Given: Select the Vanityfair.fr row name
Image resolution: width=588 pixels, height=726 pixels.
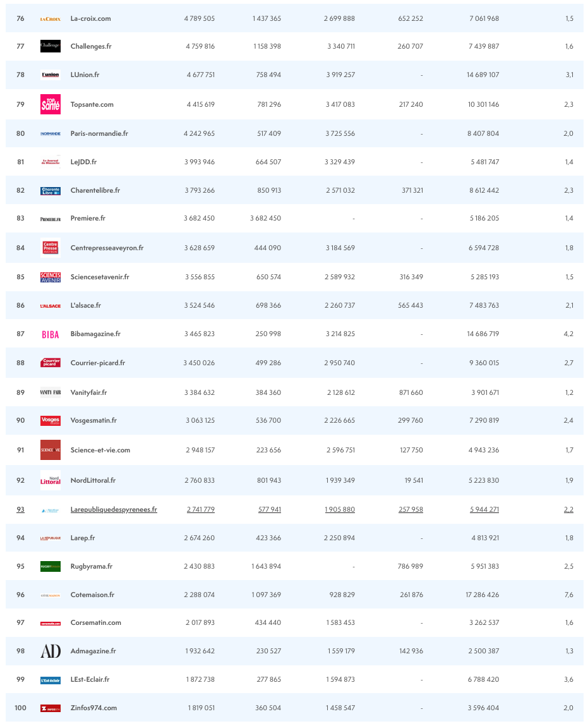Looking at the screenshot, I should pyautogui.click(x=88, y=392).
